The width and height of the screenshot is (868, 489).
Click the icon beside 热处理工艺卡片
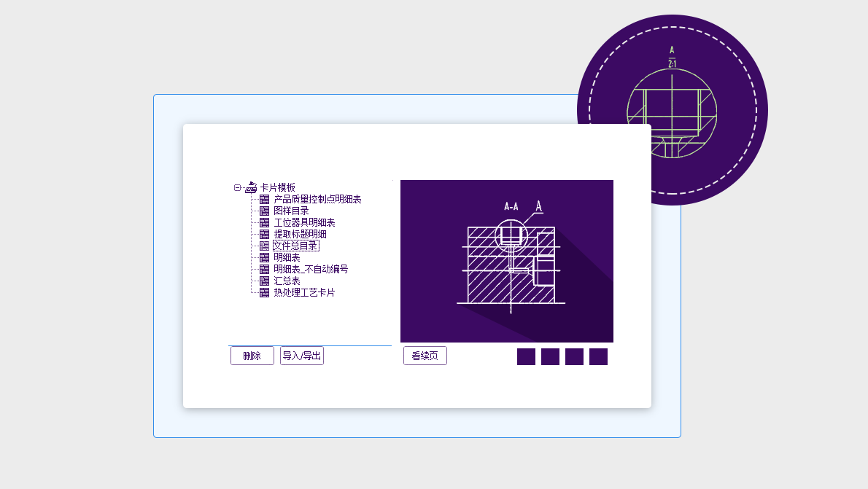(264, 292)
